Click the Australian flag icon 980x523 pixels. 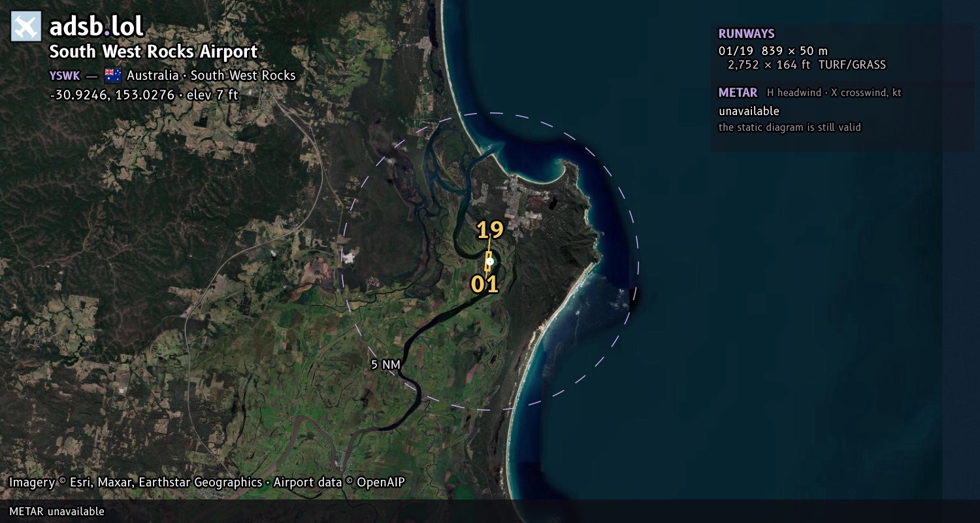tap(113, 75)
